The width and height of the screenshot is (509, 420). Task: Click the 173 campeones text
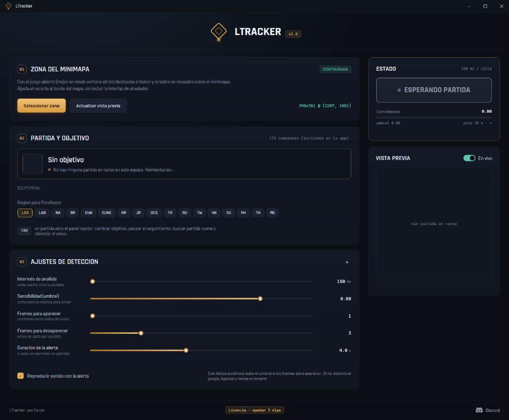[310, 138]
